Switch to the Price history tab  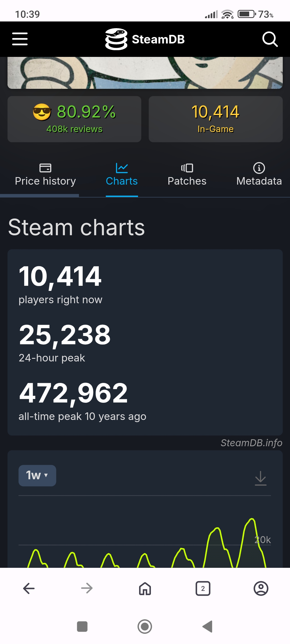coord(45,175)
